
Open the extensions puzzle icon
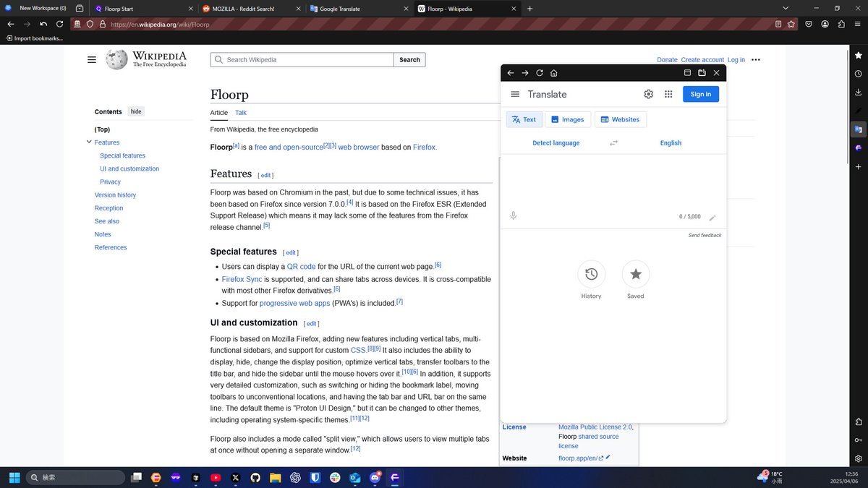point(841,24)
